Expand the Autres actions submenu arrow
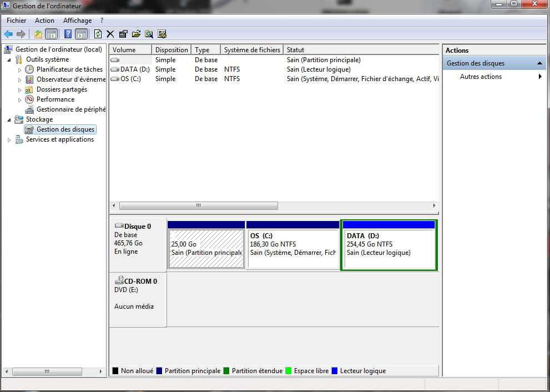The width and height of the screenshot is (550, 392). (x=540, y=77)
